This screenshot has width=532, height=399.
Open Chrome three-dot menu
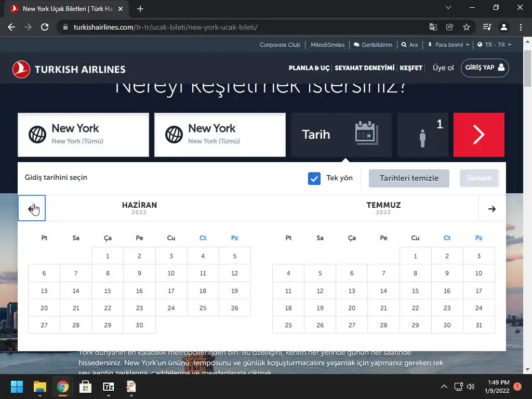click(521, 27)
